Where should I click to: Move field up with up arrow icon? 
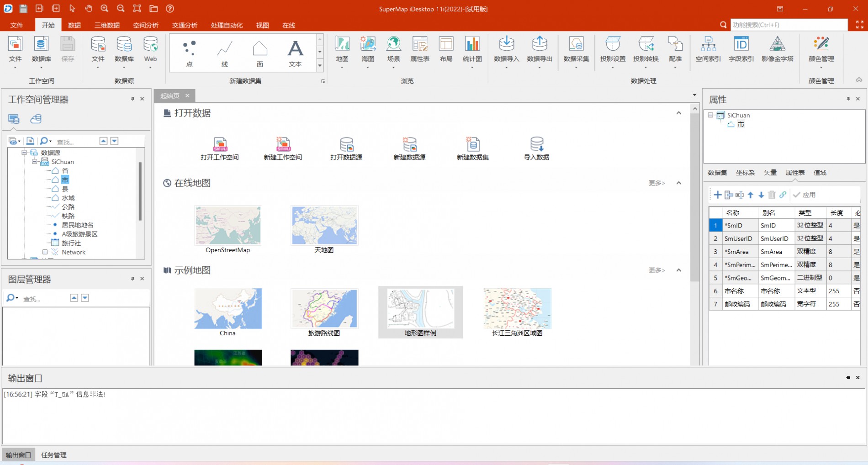click(750, 195)
